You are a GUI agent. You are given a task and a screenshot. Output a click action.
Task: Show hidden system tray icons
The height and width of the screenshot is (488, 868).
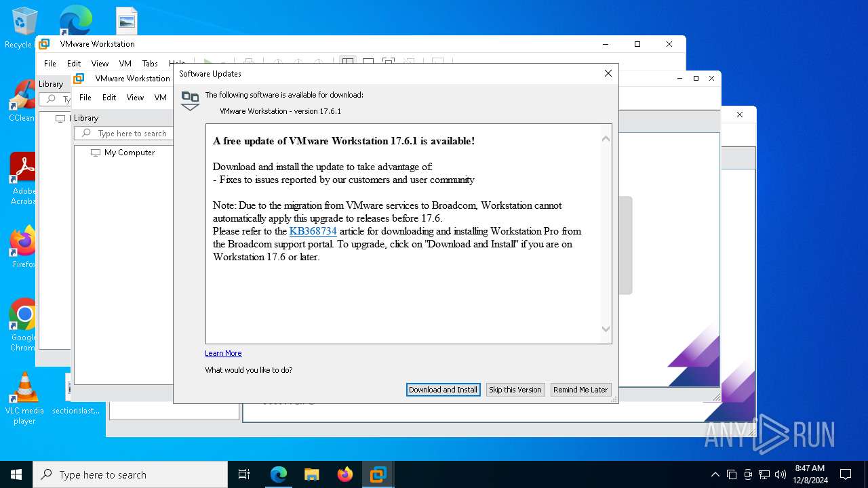(715, 474)
